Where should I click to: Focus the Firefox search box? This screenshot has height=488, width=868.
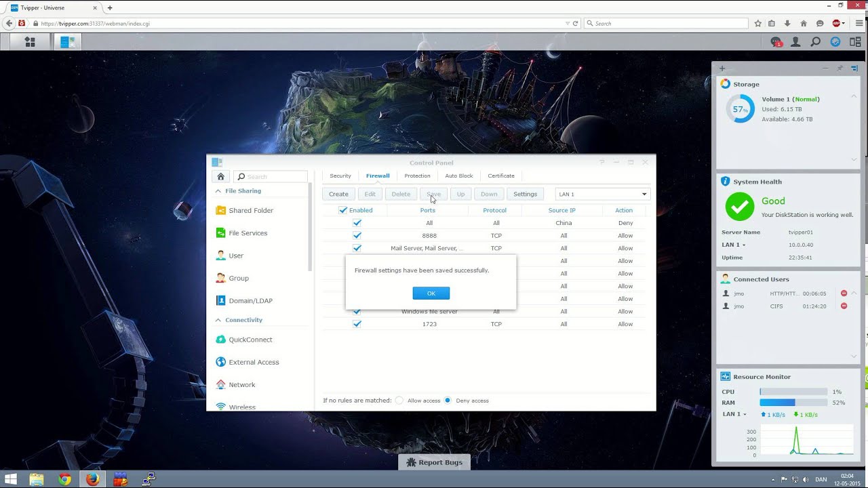pyautogui.click(x=666, y=23)
